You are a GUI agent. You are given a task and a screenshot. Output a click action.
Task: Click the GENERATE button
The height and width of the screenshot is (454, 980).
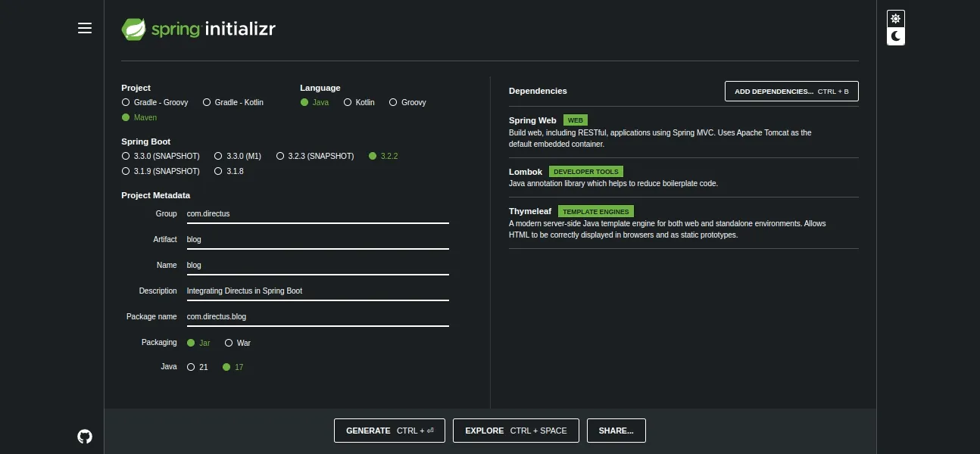[x=389, y=431]
